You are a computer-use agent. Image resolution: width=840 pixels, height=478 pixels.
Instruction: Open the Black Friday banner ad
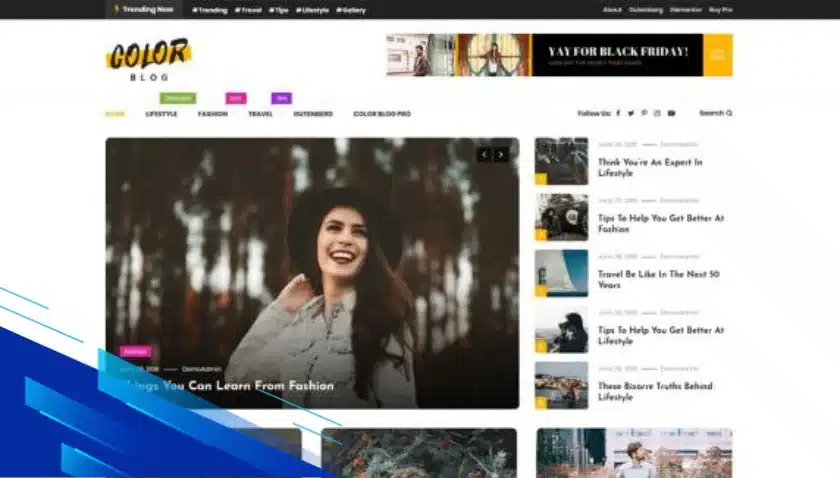click(x=559, y=55)
